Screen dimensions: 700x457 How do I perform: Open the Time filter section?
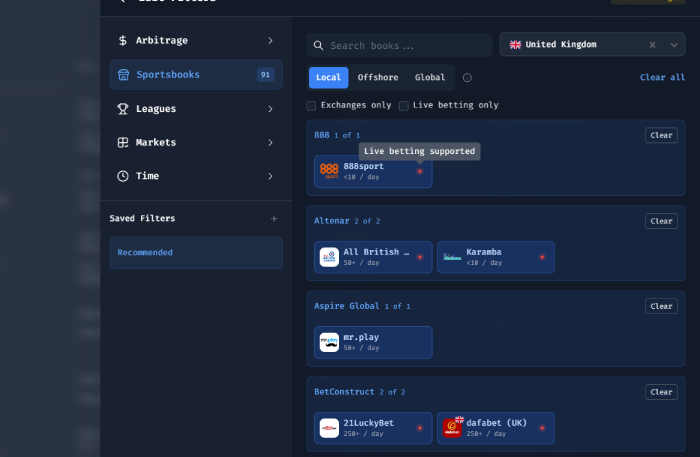(196, 176)
